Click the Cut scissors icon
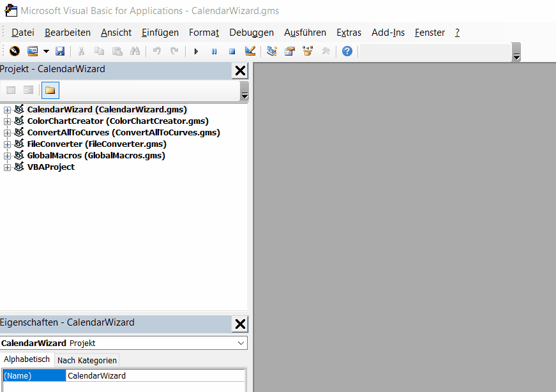556x392 pixels. 81,51
